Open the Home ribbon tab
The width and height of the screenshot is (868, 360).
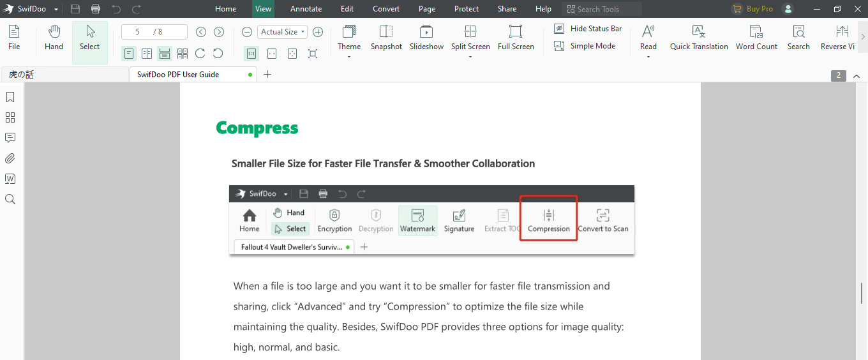pyautogui.click(x=226, y=9)
